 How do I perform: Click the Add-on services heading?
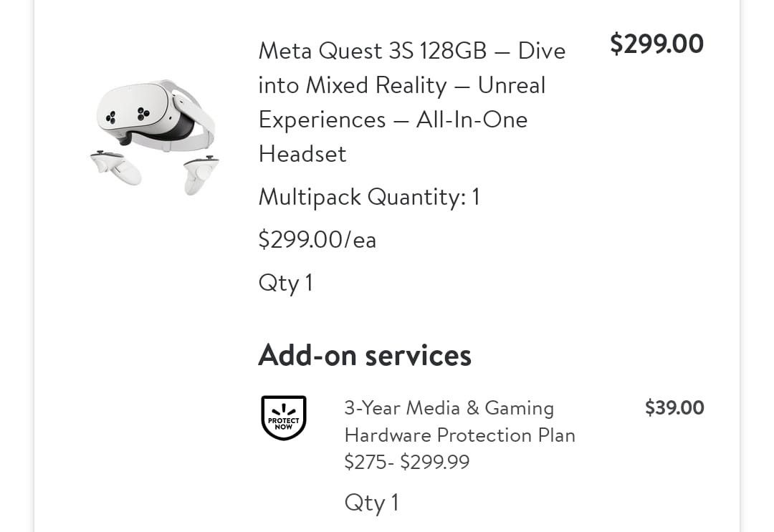click(364, 355)
